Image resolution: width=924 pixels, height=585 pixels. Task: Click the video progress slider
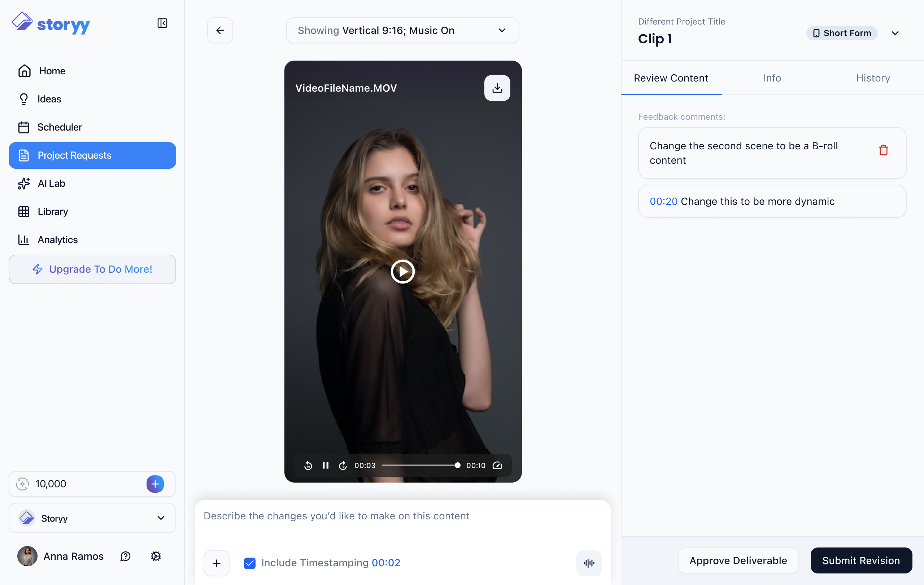(421, 465)
